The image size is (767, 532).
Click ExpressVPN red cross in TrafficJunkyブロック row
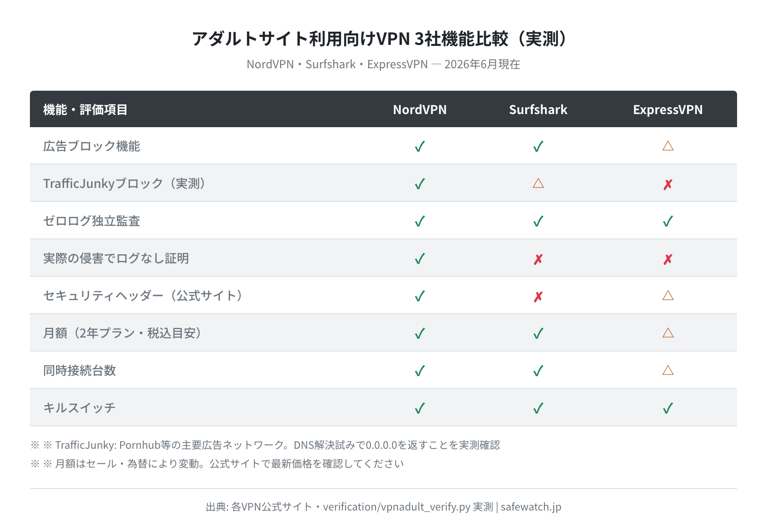668,185
